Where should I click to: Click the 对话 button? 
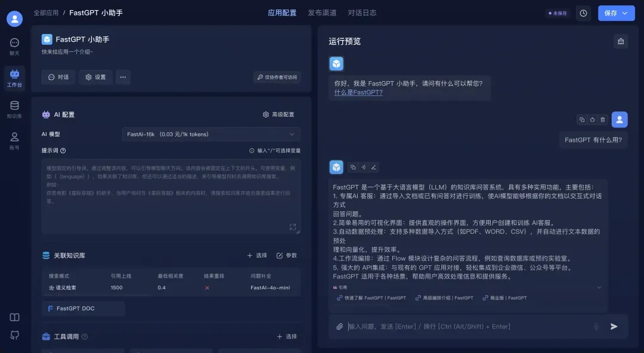[58, 78]
